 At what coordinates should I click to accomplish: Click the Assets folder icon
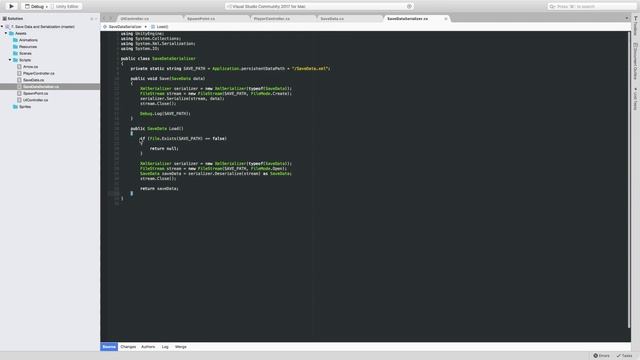11,33
